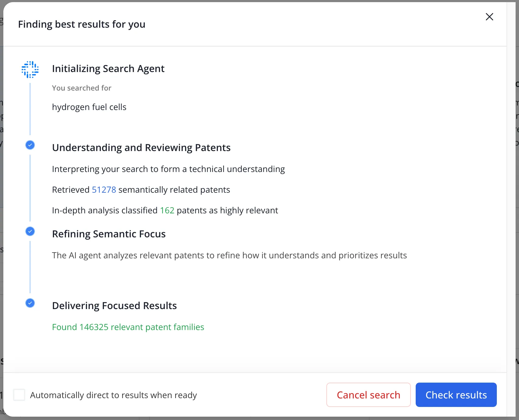
Task: Click 'The AI agent analyzes relevant patents' description
Action: pos(229,256)
